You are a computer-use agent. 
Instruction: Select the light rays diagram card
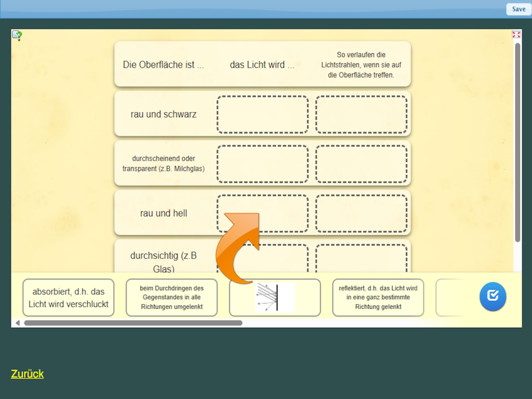[275, 298]
